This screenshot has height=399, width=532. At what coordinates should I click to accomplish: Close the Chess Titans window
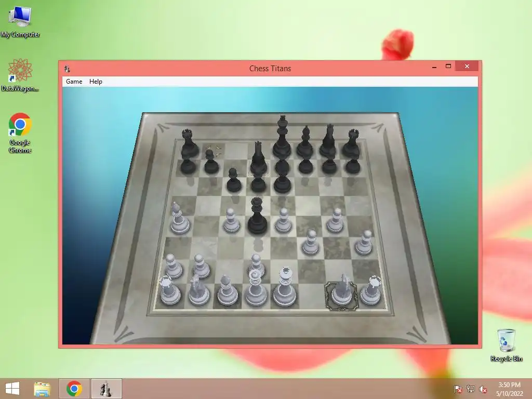(x=467, y=66)
